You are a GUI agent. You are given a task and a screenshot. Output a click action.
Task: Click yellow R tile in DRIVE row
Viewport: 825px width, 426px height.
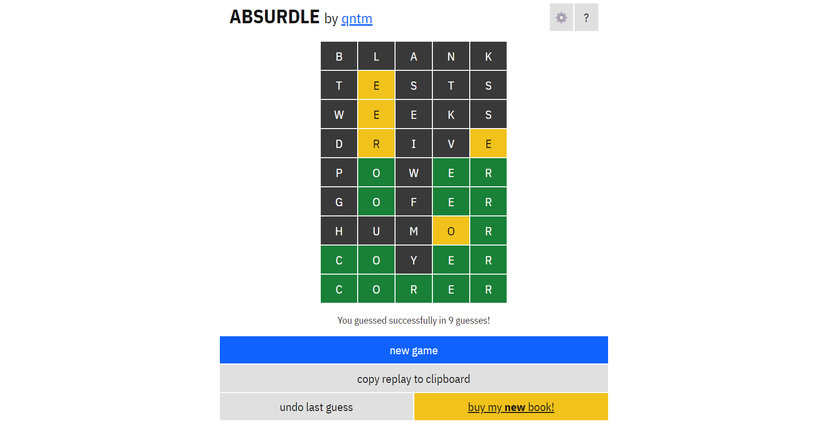[376, 144]
